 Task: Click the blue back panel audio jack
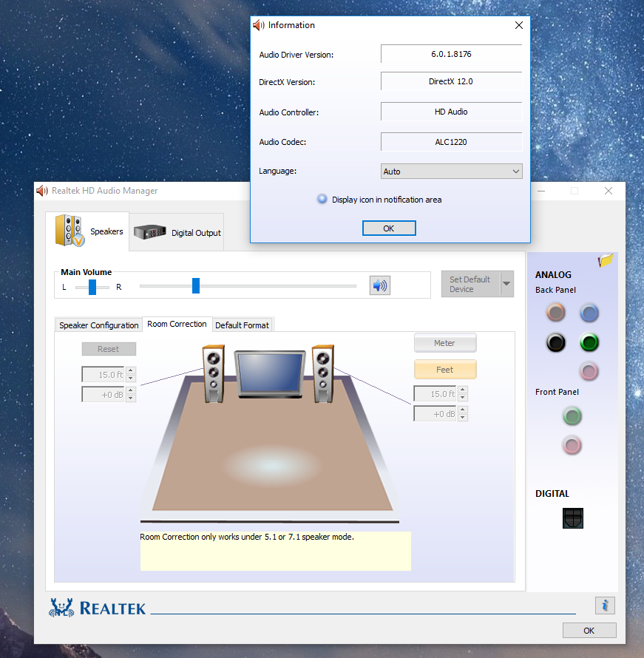click(589, 313)
